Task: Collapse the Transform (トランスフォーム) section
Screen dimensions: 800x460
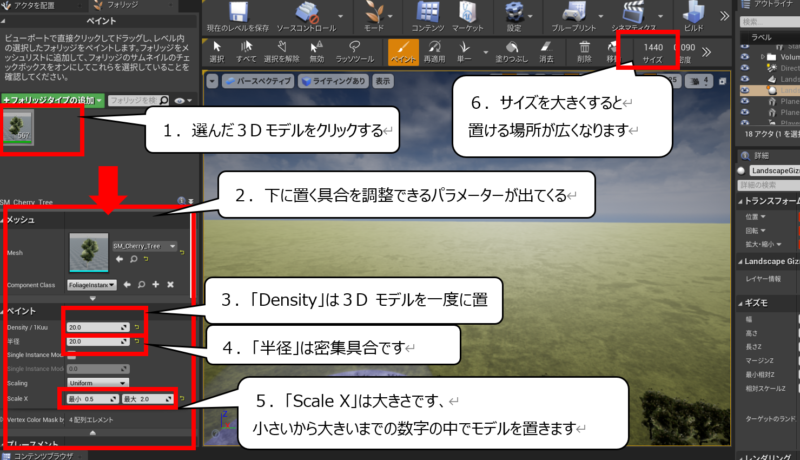Action: 740,201
